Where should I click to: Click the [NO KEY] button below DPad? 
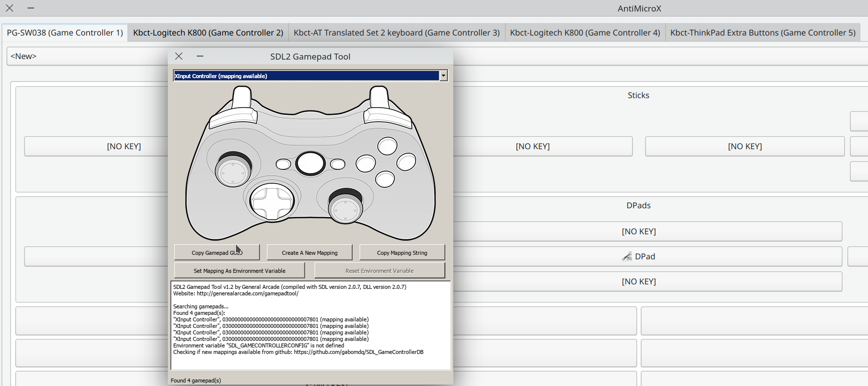tap(639, 281)
